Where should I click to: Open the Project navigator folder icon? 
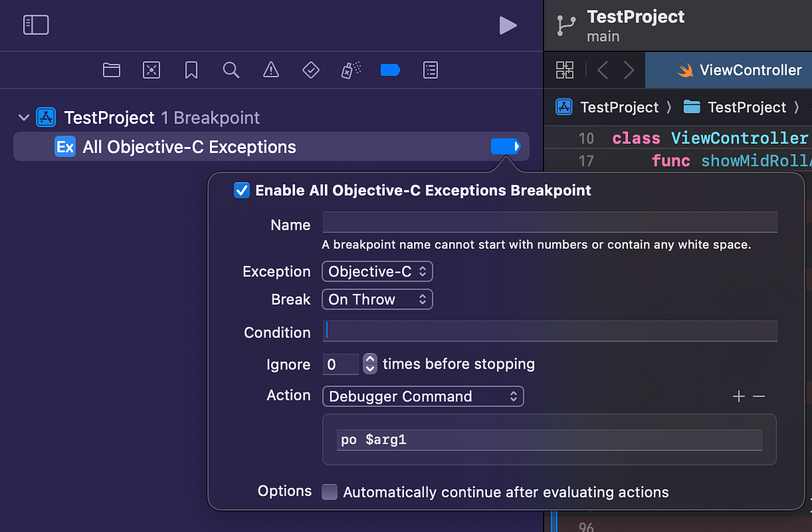coord(112,70)
